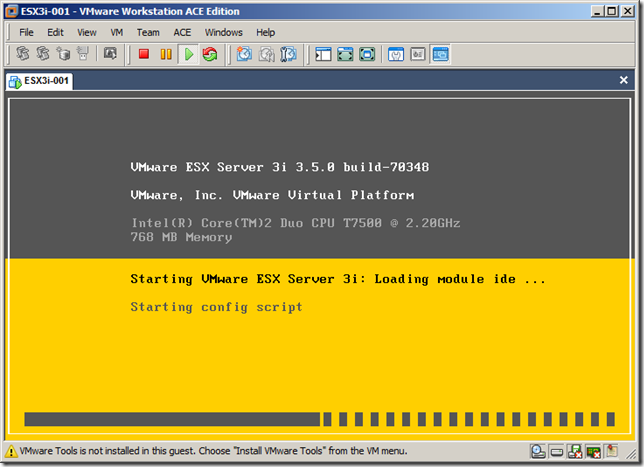Open the ACE menu
This screenshot has height=467, width=644.
click(x=182, y=32)
